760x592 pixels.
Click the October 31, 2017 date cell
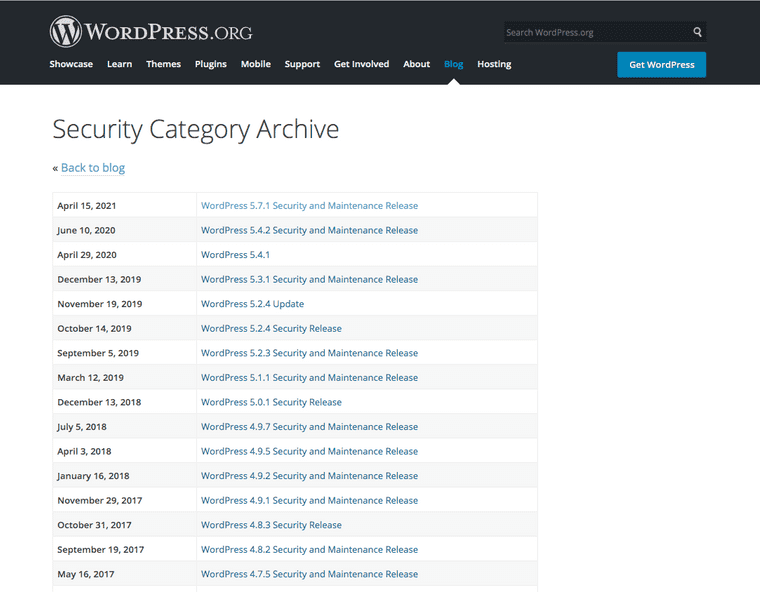click(125, 525)
